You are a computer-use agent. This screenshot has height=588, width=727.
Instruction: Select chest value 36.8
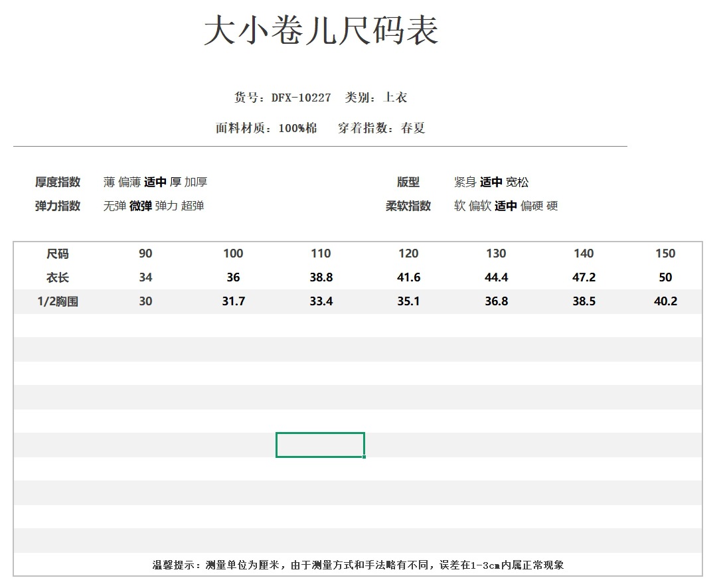[x=496, y=302]
